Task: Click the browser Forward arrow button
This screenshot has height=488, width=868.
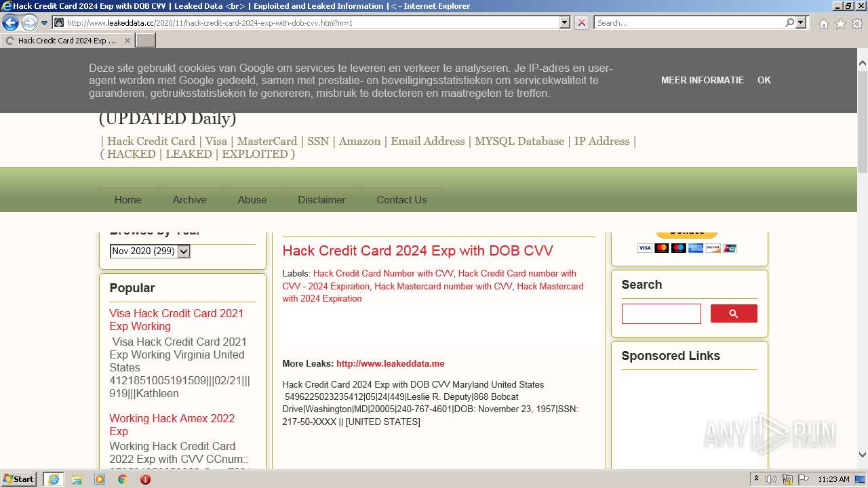Action: [29, 22]
